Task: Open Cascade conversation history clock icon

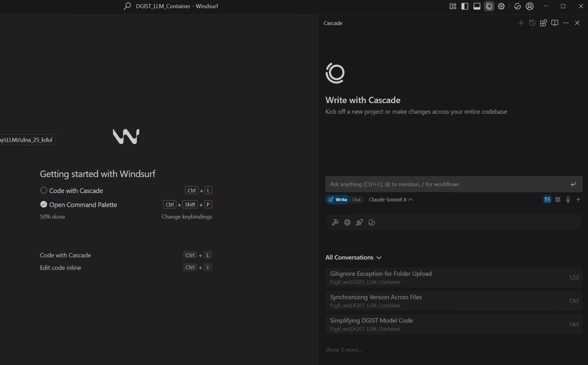Action: point(532,23)
